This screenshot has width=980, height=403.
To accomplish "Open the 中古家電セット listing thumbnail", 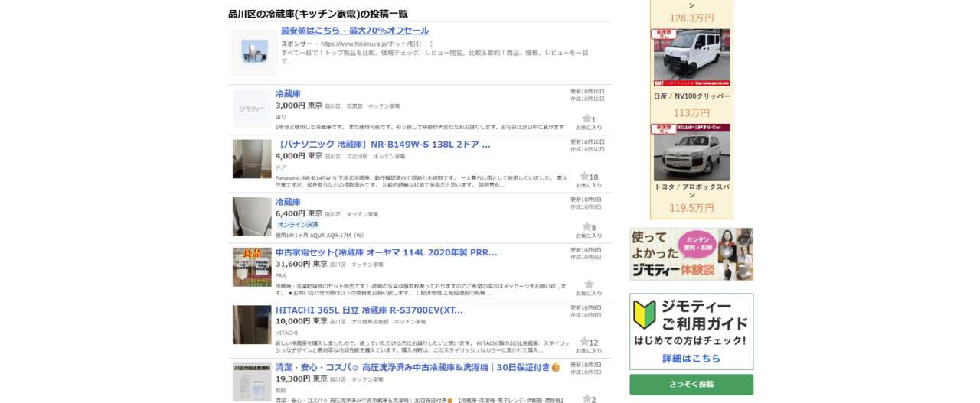I will [252, 267].
